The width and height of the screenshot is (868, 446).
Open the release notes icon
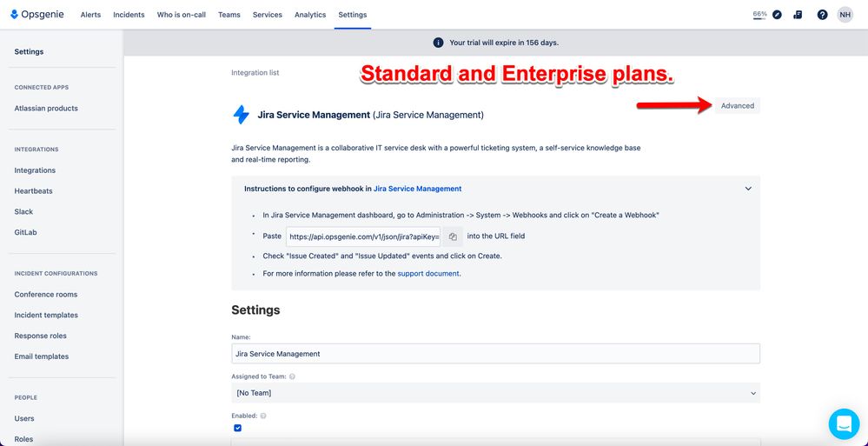(x=798, y=15)
